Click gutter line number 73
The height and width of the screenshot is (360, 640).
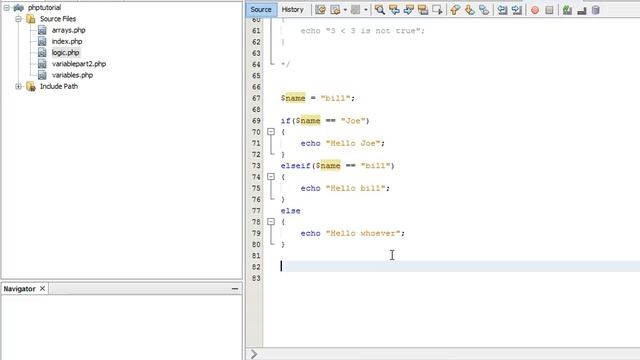click(256, 166)
